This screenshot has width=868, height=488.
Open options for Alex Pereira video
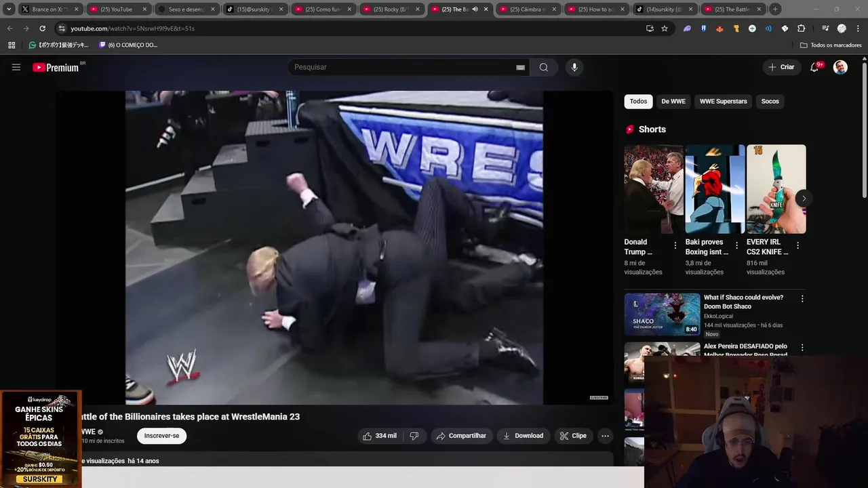(802, 347)
